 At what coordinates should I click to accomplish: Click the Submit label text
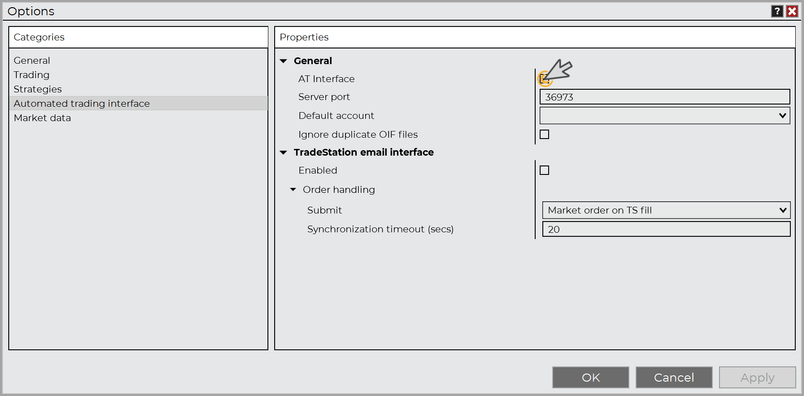point(325,210)
